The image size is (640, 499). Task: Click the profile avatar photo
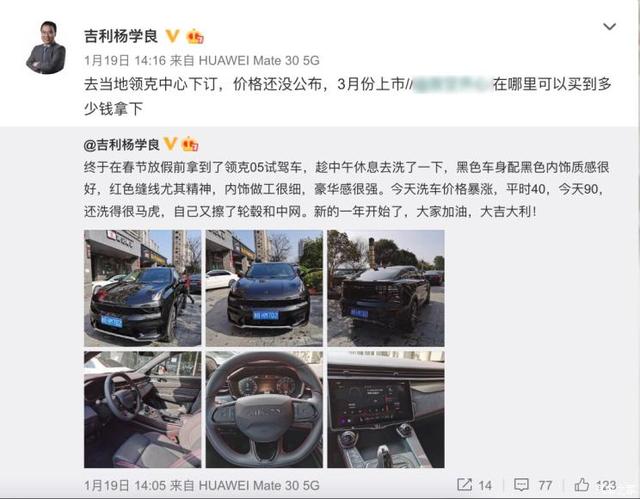click(46, 48)
